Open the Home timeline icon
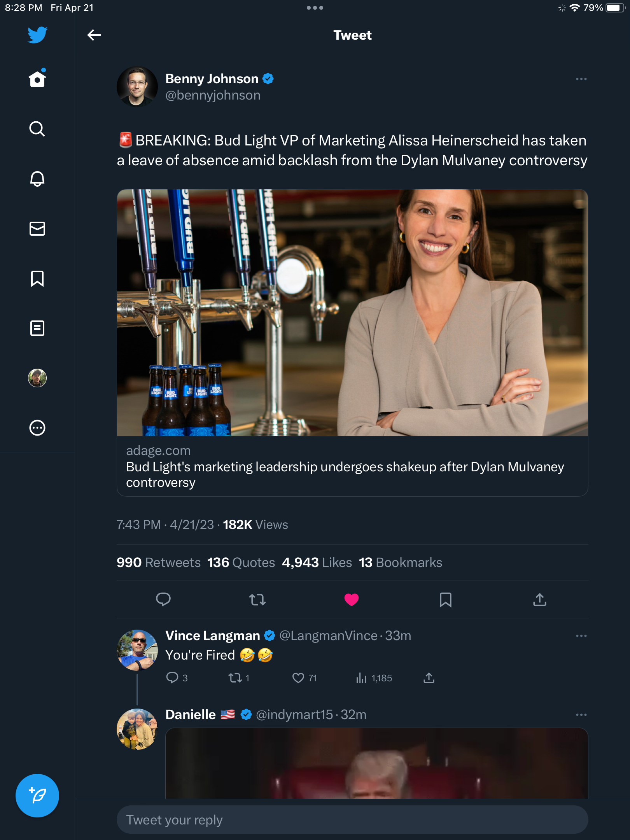Screen dimensions: 630x840 37,79
